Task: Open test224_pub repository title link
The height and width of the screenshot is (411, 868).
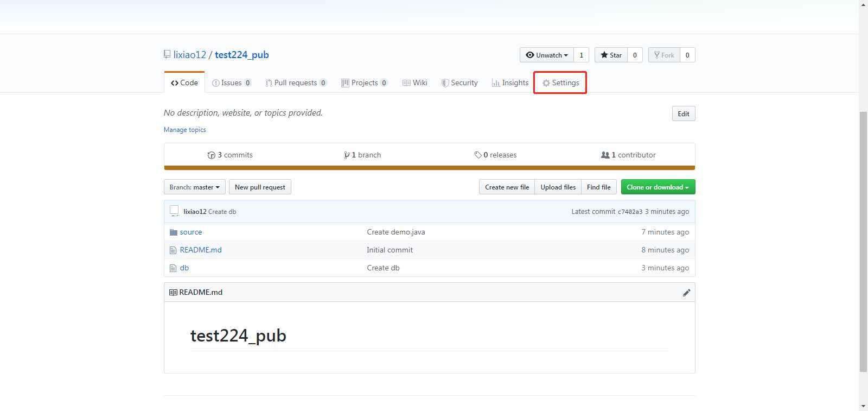Action: (x=242, y=55)
